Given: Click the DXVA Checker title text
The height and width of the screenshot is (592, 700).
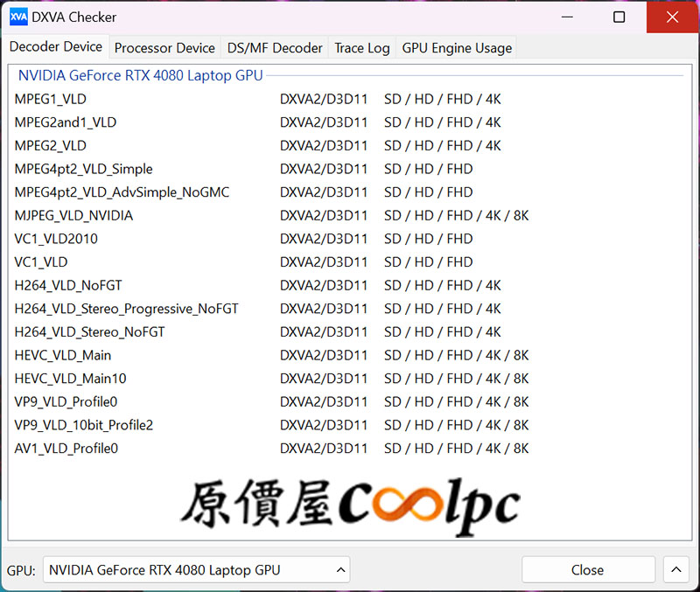Looking at the screenshot, I should [x=74, y=17].
